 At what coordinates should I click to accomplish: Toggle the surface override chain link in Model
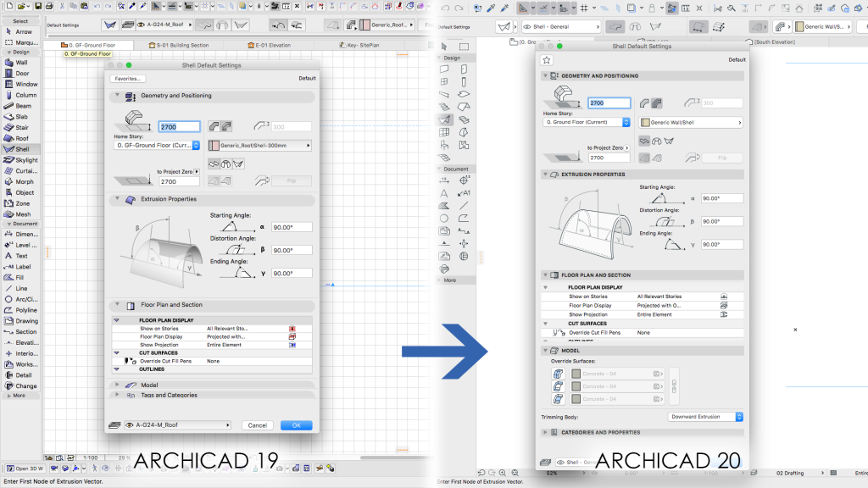674,386
